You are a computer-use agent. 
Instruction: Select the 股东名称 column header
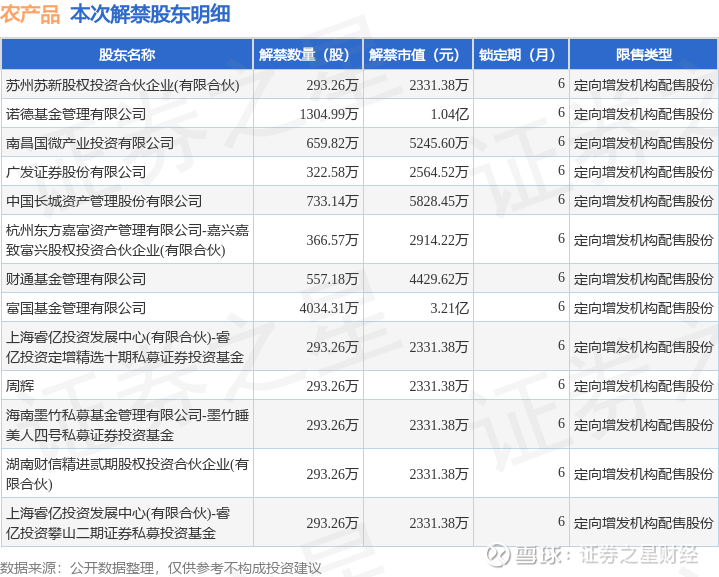[x=127, y=55]
